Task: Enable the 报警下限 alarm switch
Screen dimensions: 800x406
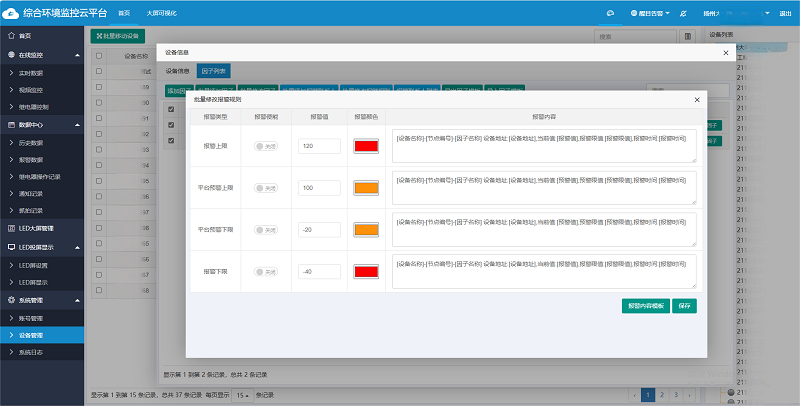Action: (266, 271)
